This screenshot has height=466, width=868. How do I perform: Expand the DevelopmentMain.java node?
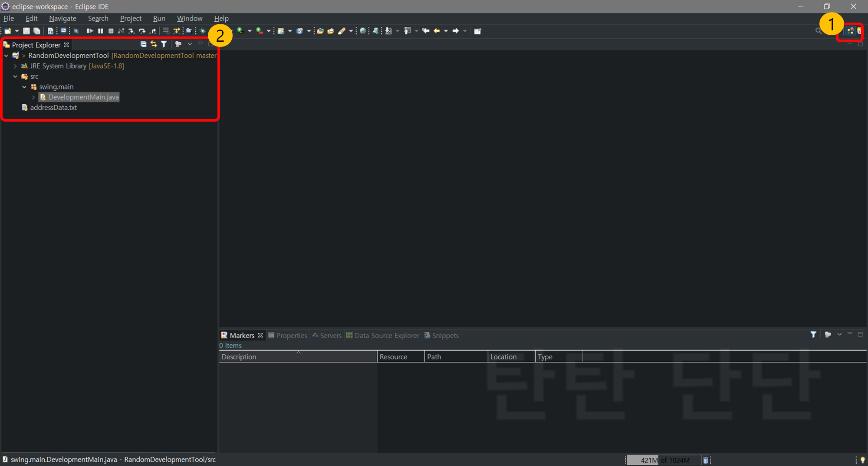[33, 97]
